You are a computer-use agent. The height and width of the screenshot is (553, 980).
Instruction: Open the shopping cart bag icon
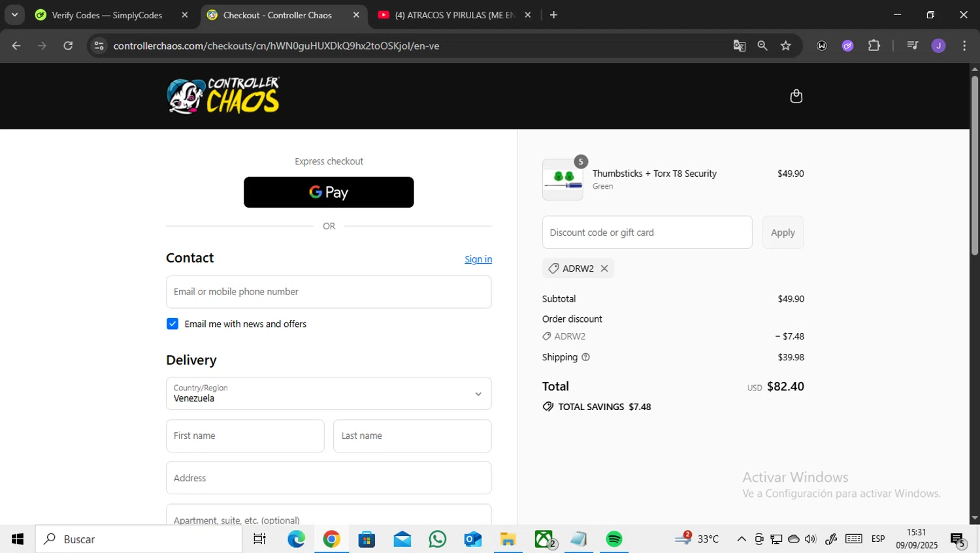click(796, 96)
